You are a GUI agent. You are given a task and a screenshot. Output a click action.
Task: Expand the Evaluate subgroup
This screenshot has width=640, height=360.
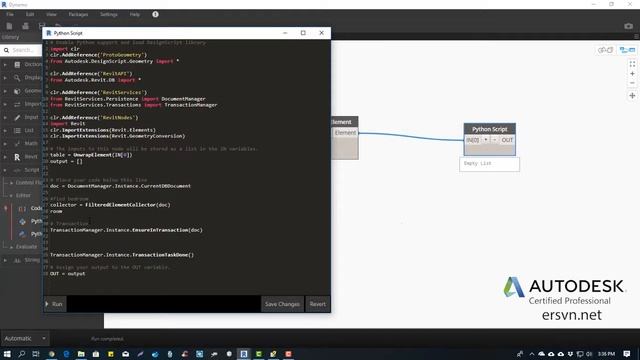click(x=11, y=247)
